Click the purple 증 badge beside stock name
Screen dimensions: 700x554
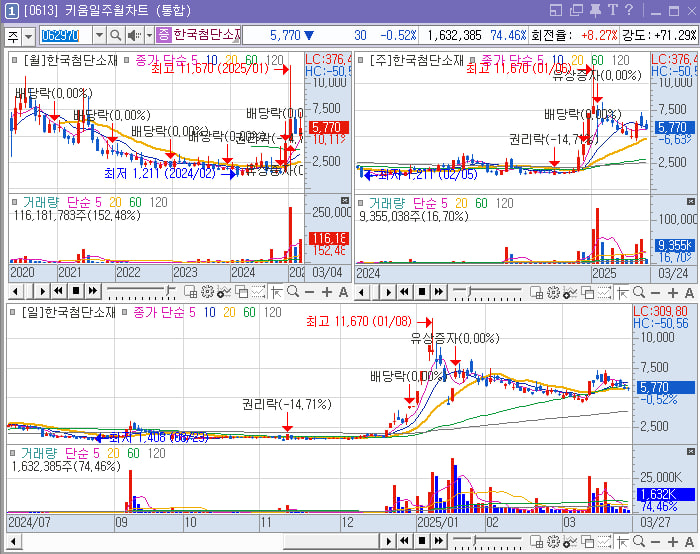[x=164, y=35]
